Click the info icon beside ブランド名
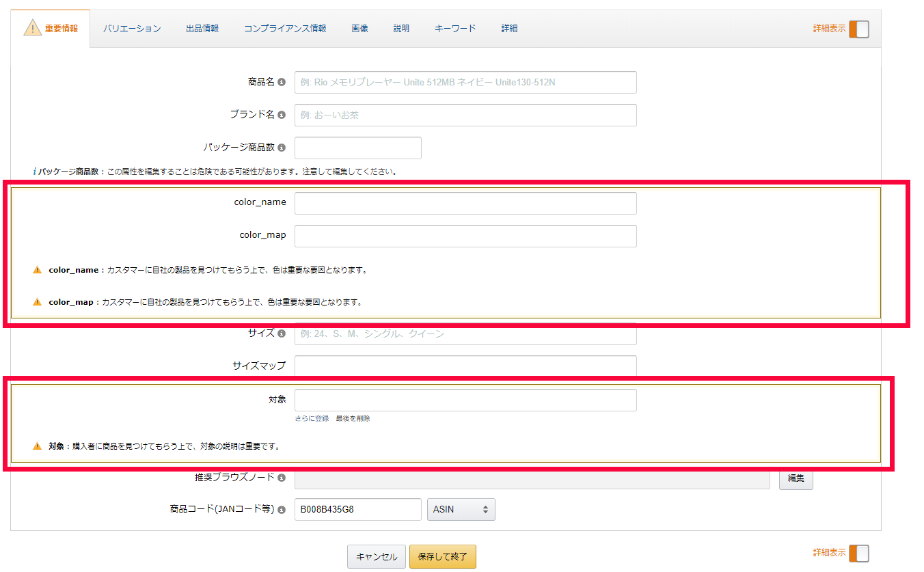Image resolution: width=924 pixels, height=572 pixels. (x=282, y=115)
